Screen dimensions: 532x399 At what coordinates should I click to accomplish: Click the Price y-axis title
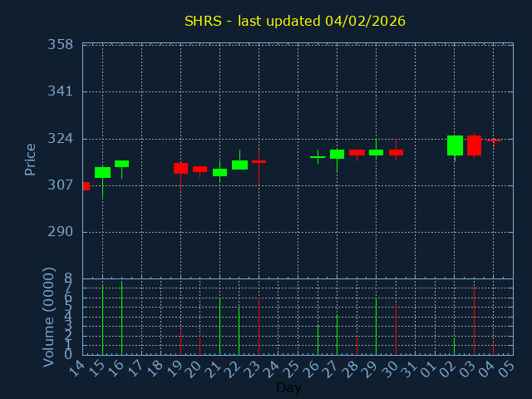[x=31, y=159]
